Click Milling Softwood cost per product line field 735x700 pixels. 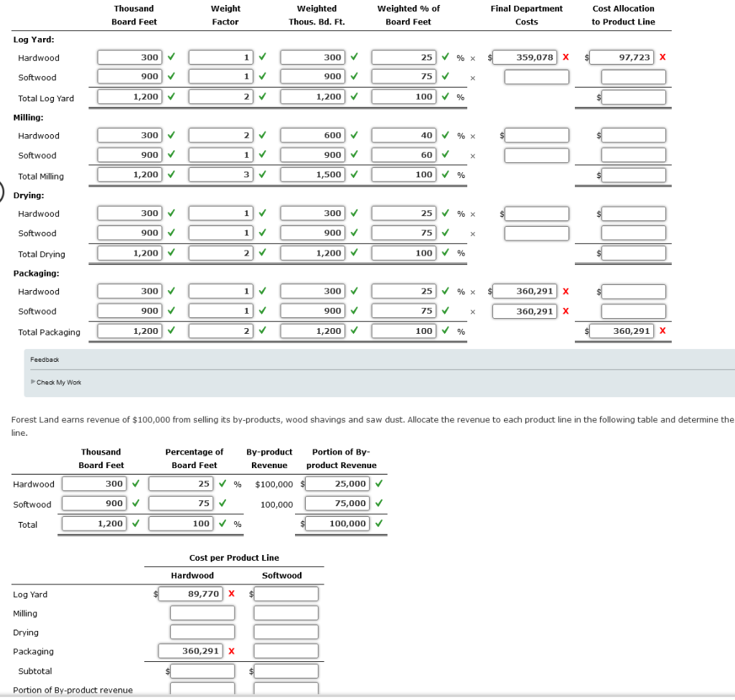(286, 613)
